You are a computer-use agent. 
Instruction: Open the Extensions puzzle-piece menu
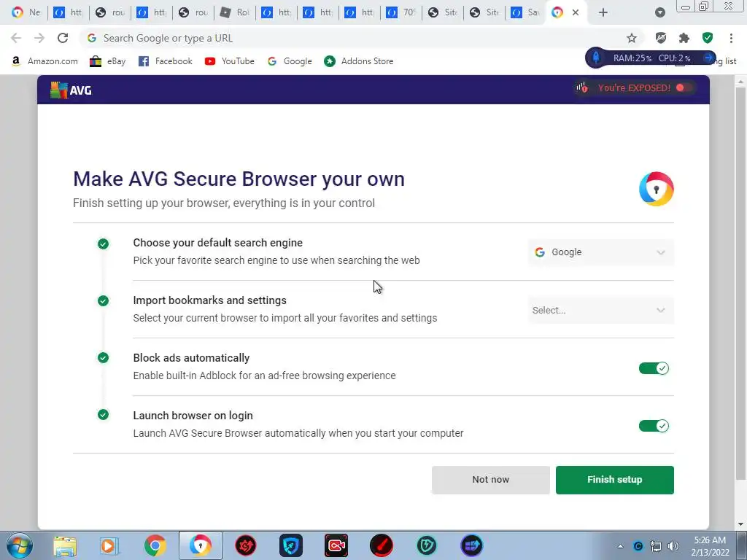[684, 38]
